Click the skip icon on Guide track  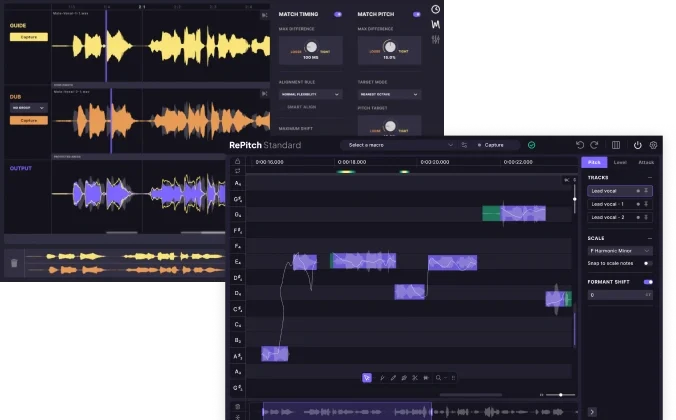(264, 15)
